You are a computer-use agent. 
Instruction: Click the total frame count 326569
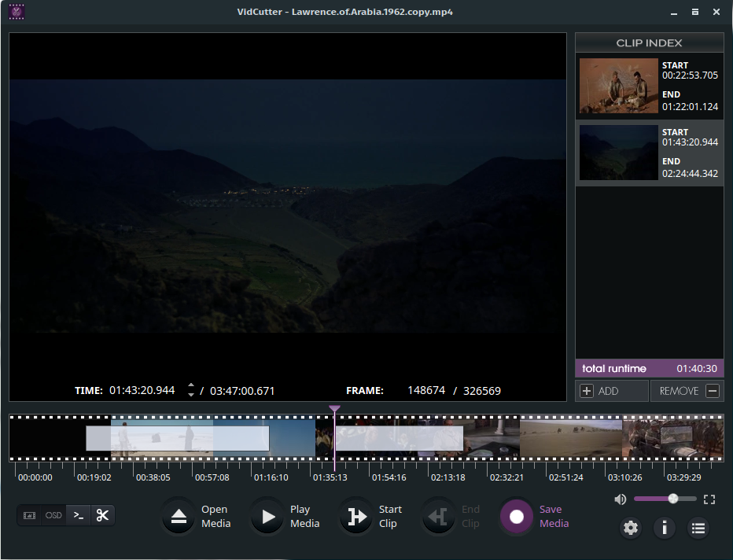click(x=482, y=391)
